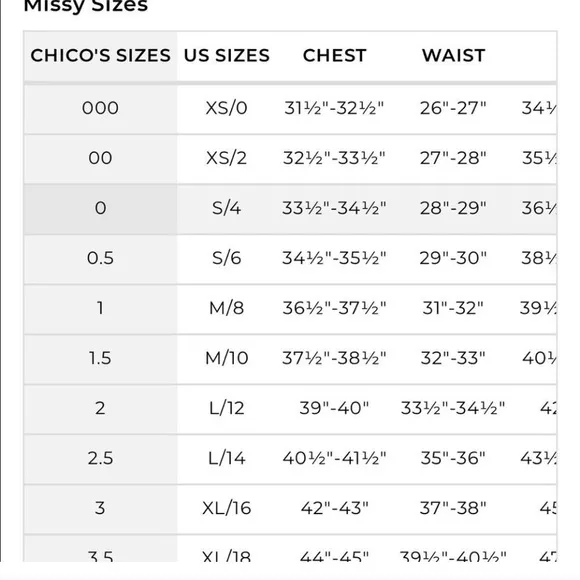Click the S/4 US size cell
The width and height of the screenshot is (580, 580).
pyautogui.click(x=226, y=209)
